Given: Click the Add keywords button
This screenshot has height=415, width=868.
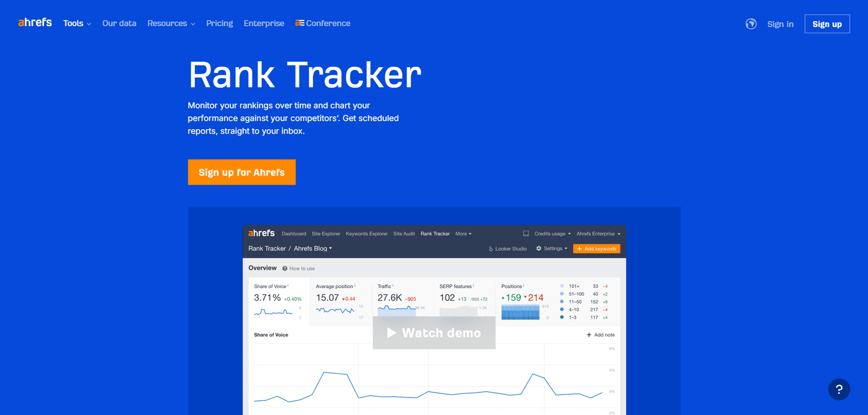Looking at the screenshot, I should pyautogui.click(x=597, y=248).
